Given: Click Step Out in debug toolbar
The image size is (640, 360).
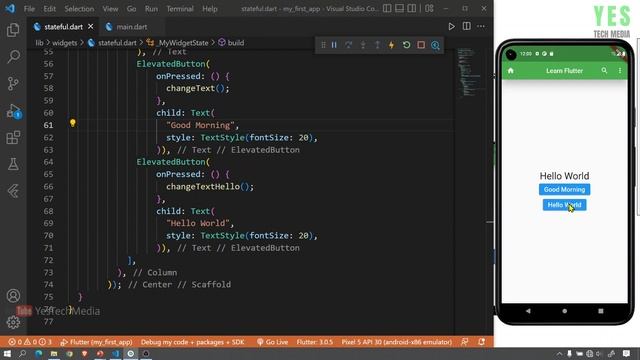Looking at the screenshot, I should click(x=377, y=45).
